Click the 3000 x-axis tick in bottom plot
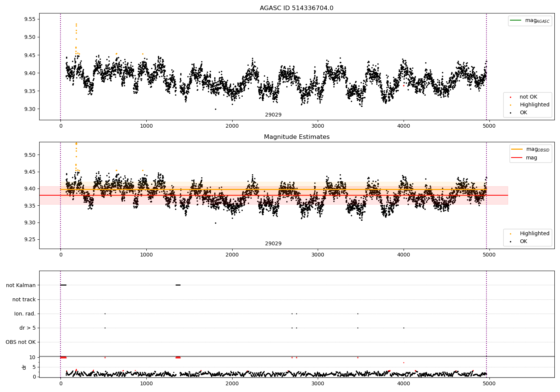The width and height of the screenshot is (560, 392). tap(318, 383)
